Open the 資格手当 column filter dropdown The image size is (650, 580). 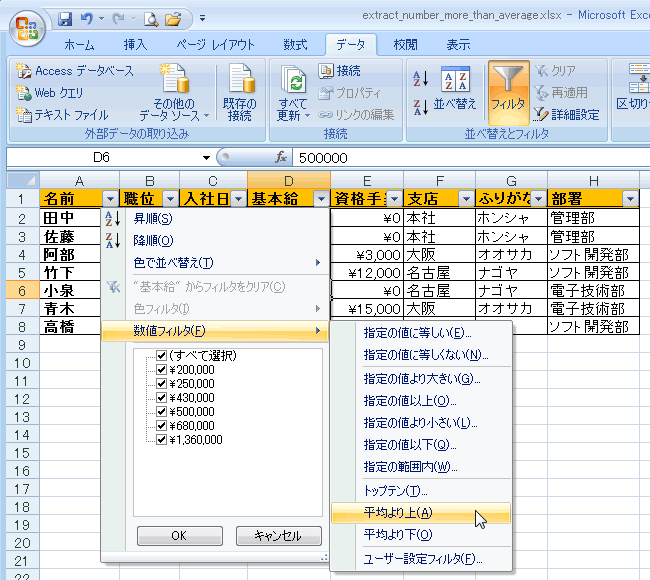[394, 199]
